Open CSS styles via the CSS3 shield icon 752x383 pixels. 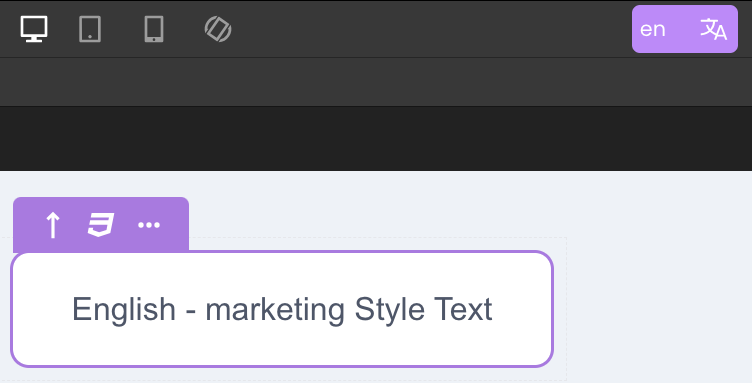[101, 225]
